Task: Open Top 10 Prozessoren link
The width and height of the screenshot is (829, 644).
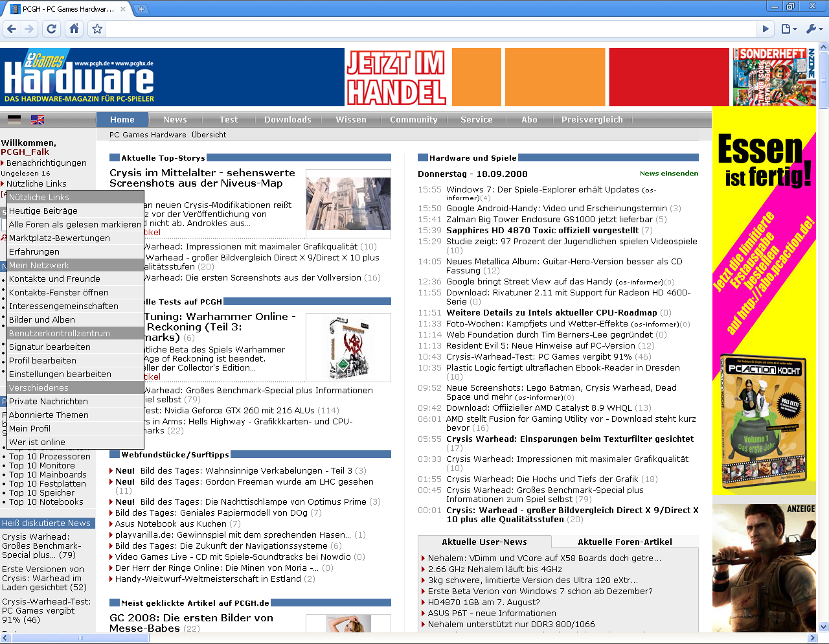Action: tap(50, 457)
